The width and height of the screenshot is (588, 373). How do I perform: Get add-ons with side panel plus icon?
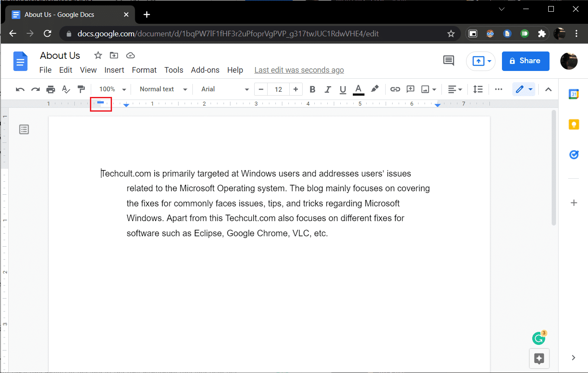[574, 203]
